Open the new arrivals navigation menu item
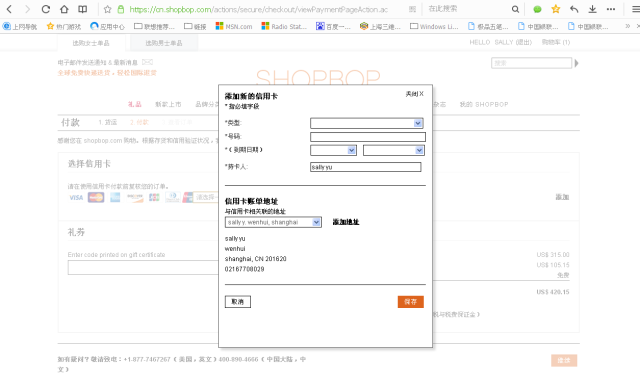 point(168,104)
